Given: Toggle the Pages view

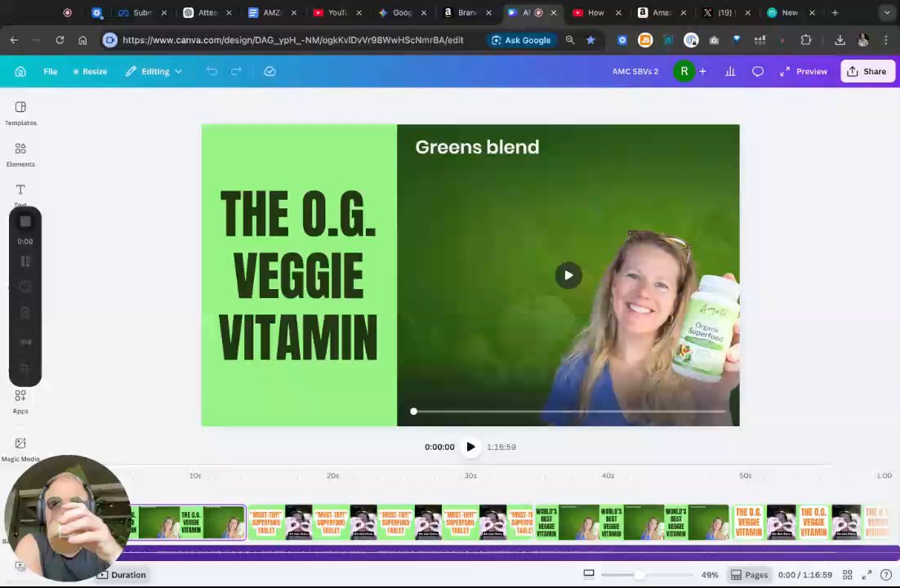Looking at the screenshot, I should click(x=749, y=575).
